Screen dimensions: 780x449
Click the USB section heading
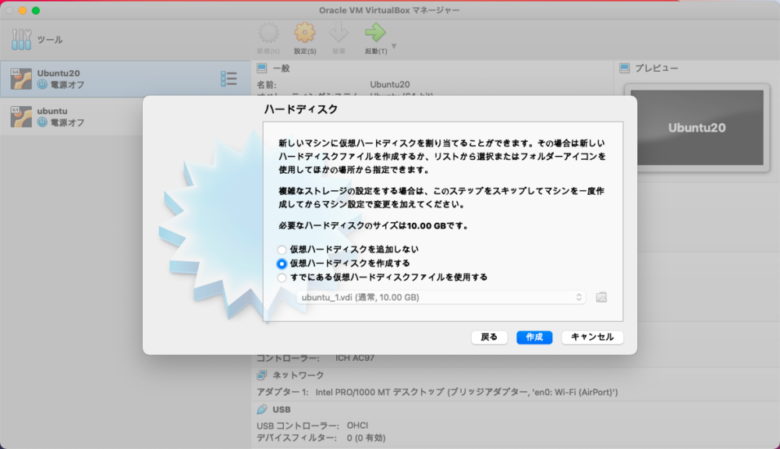click(282, 409)
